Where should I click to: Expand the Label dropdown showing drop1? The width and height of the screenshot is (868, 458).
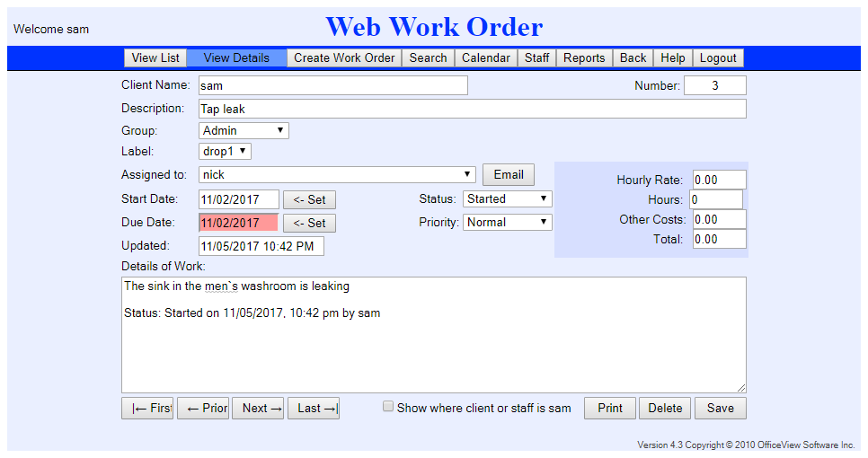[x=225, y=152]
